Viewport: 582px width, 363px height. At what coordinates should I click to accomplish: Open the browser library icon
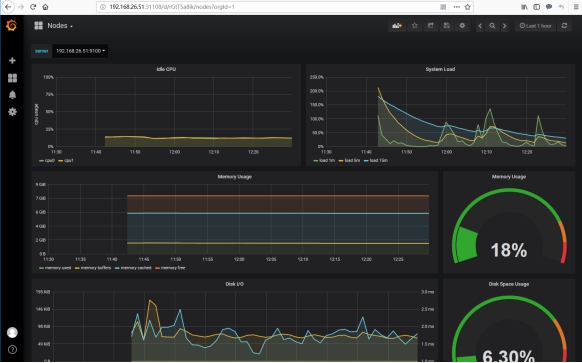click(524, 7)
